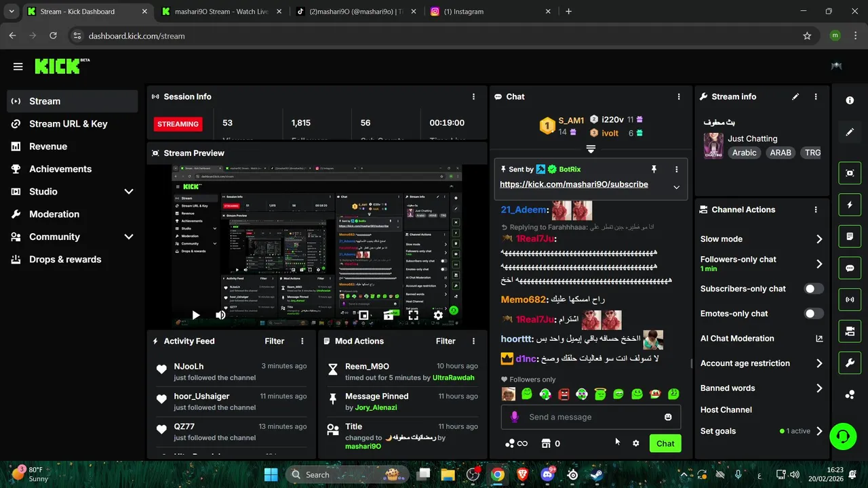Expand Set goals options
The height and width of the screenshot is (488, 868).
818,431
